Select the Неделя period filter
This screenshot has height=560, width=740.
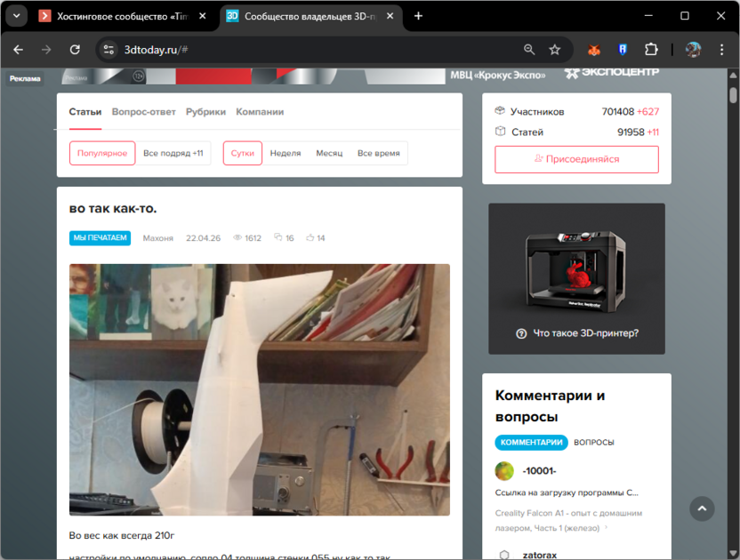click(285, 153)
